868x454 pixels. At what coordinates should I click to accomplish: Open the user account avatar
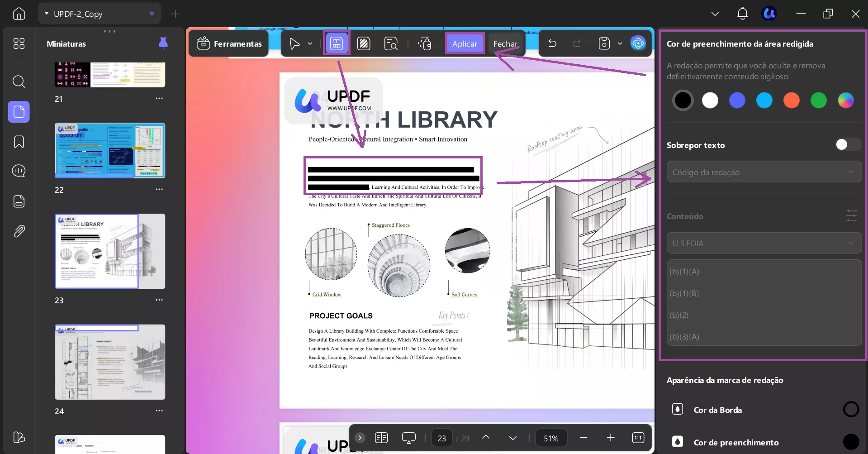(769, 14)
